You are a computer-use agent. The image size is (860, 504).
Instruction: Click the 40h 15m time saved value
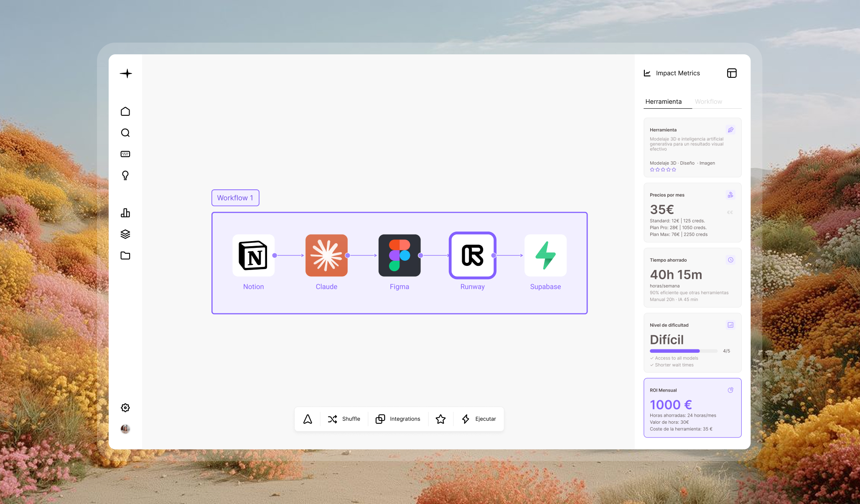point(676,275)
